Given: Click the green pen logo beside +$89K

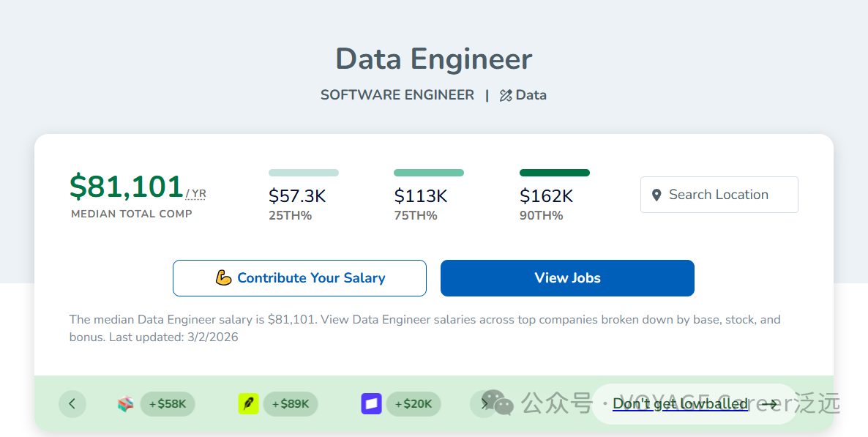Looking at the screenshot, I should (249, 403).
